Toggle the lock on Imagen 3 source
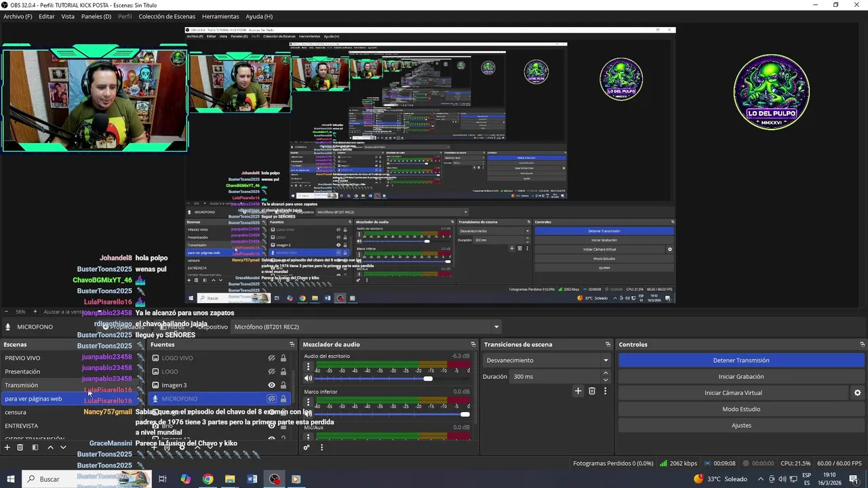Viewport: 868px width, 488px height. [x=283, y=385]
